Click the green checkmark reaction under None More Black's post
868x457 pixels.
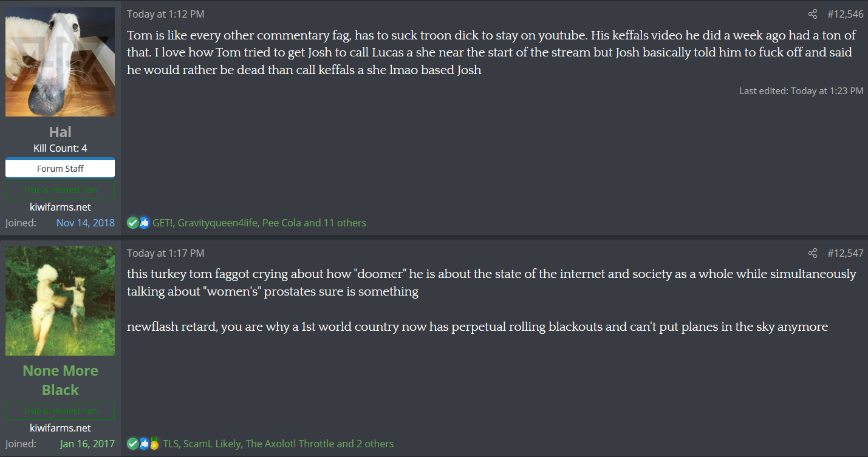(132, 444)
